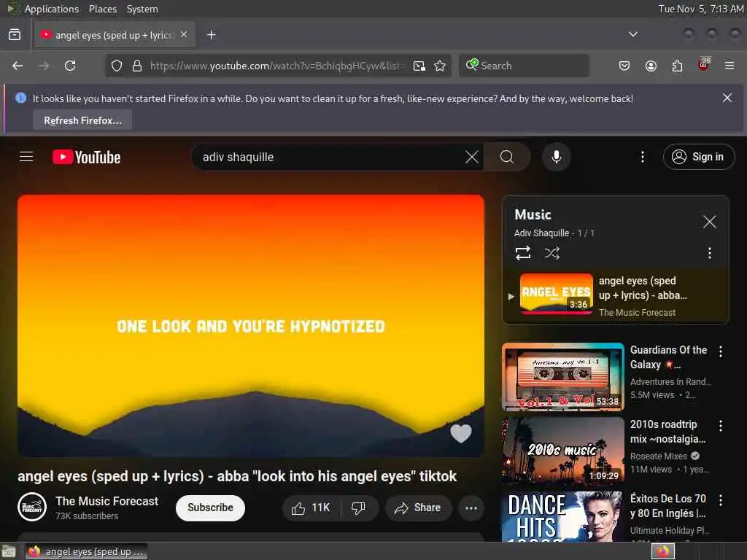This screenshot has height=560, width=747.
Task: Open Firefox account icon in toolbar
Action: point(651,66)
